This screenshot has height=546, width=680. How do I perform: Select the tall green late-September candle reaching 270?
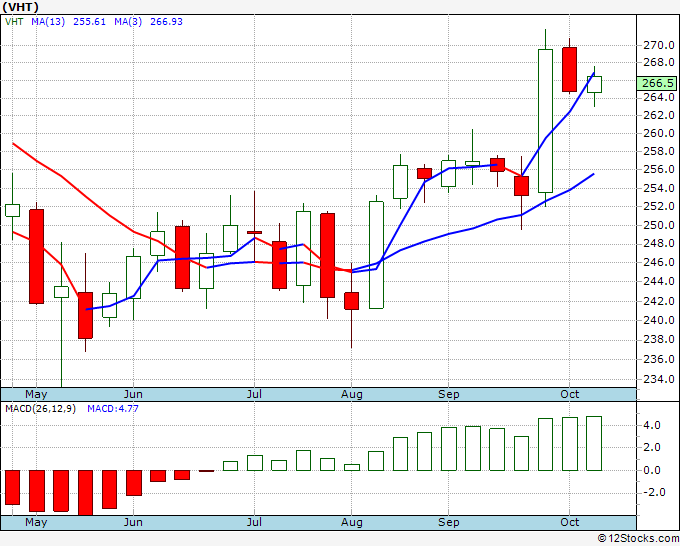[x=546, y=121]
